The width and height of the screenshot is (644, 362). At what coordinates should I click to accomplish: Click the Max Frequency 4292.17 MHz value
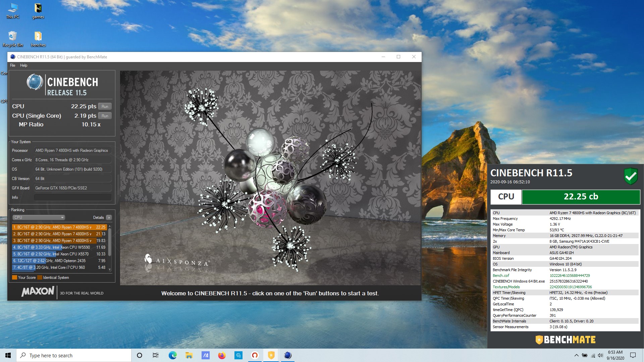[x=560, y=219]
